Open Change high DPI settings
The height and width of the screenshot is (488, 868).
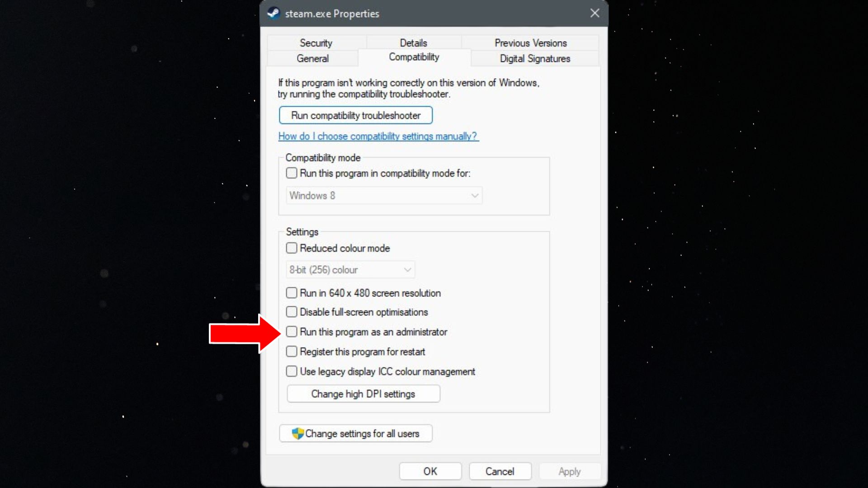pos(363,394)
